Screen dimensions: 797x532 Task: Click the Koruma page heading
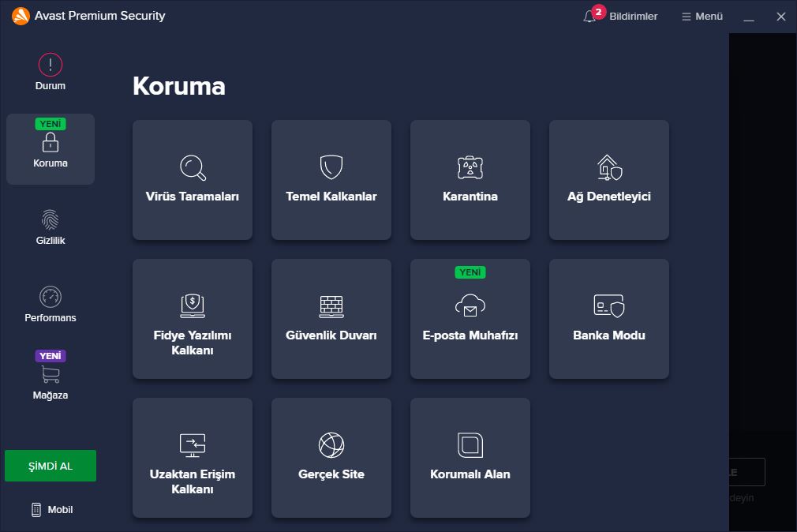pyautogui.click(x=179, y=86)
